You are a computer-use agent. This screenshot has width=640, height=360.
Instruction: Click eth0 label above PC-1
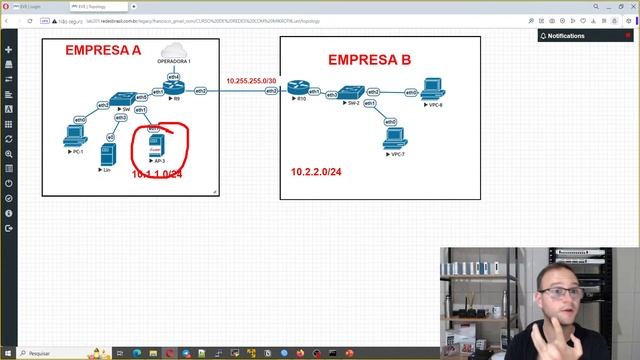tap(80, 120)
